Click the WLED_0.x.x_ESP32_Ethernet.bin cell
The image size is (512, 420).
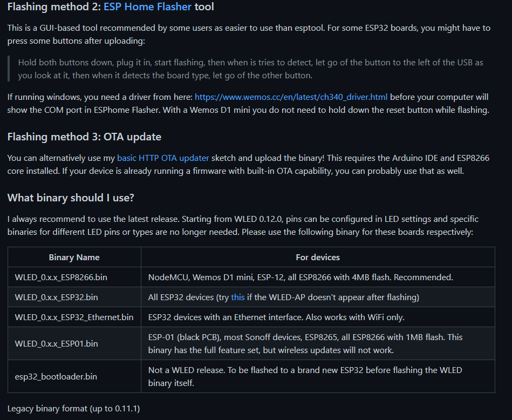click(x=74, y=317)
